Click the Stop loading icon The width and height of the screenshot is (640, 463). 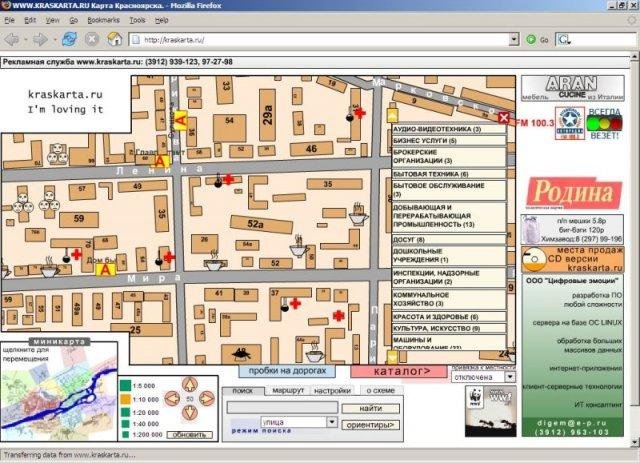[x=92, y=39]
